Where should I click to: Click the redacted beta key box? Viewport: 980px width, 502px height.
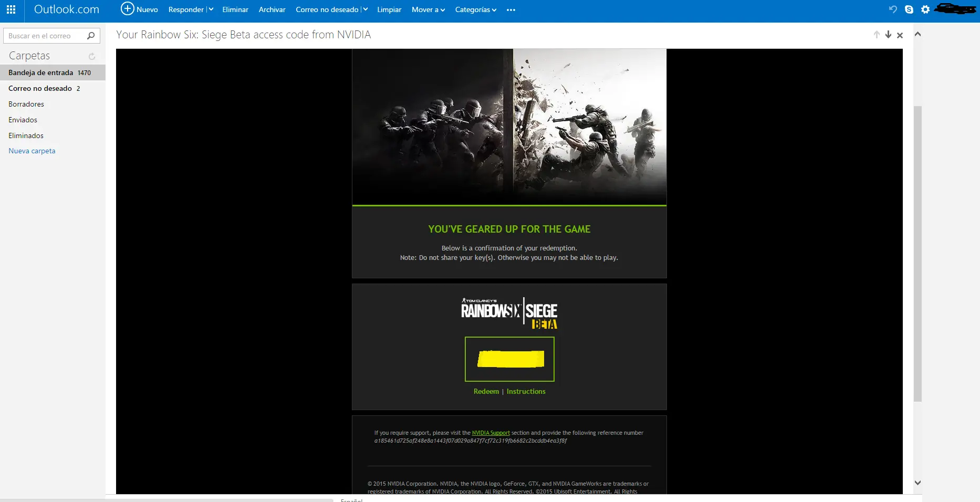tap(509, 359)
